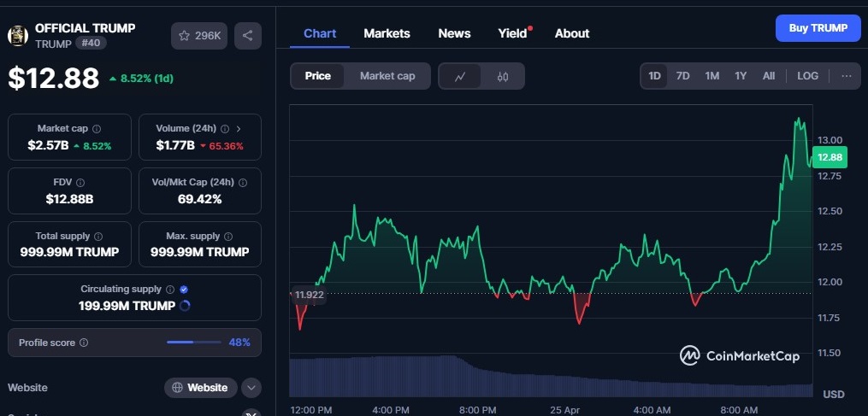This screenshot has height=416, width=868.
Task: Show Profile score info icon
Action: point(84,343)
